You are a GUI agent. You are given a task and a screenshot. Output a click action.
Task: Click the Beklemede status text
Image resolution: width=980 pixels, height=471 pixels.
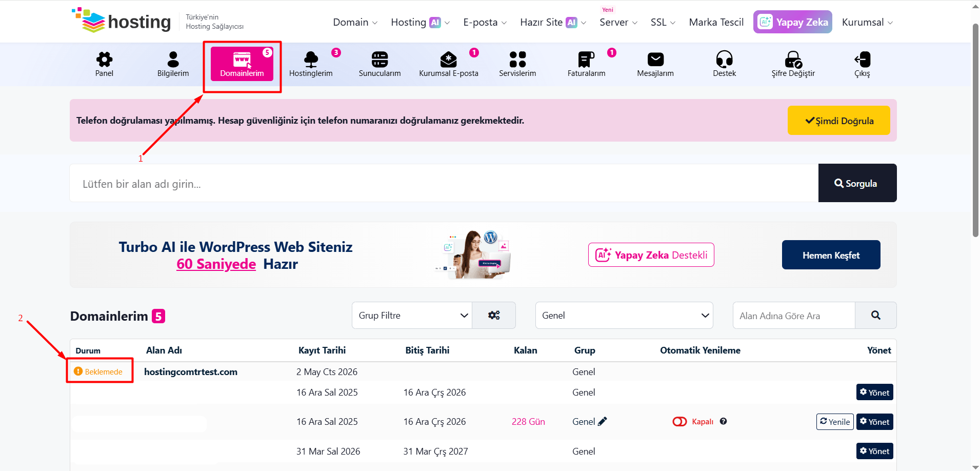point(104,371)
